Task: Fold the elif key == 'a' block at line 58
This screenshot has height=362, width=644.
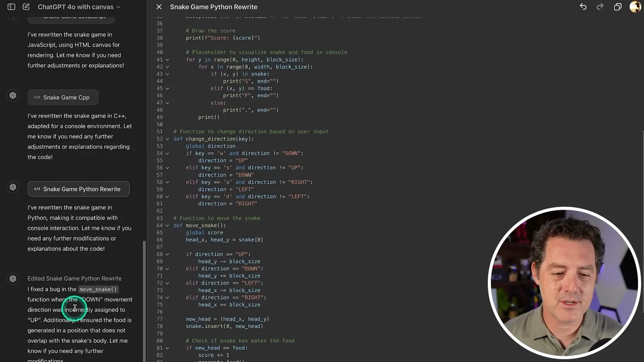Action: 167,182
